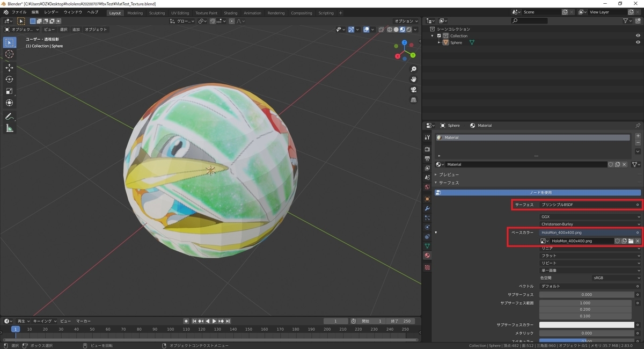Open the 追加 menu in viewport header

click(76, 30)
